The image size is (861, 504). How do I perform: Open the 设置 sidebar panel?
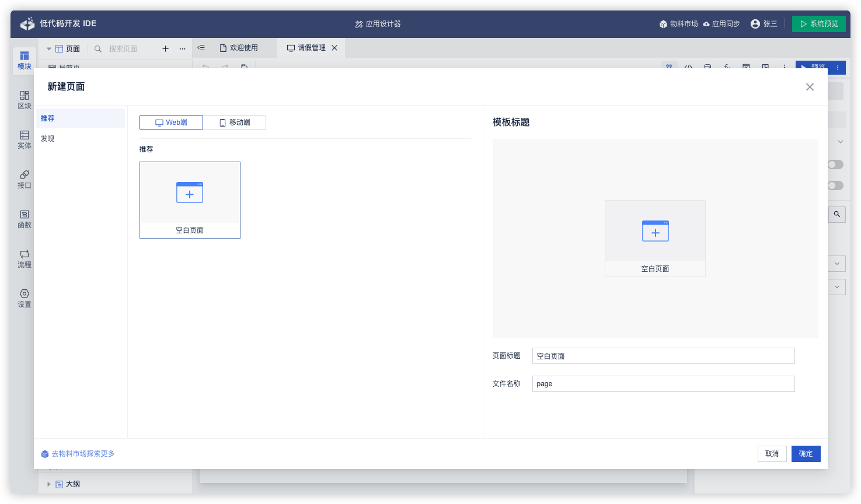(24, 298)
